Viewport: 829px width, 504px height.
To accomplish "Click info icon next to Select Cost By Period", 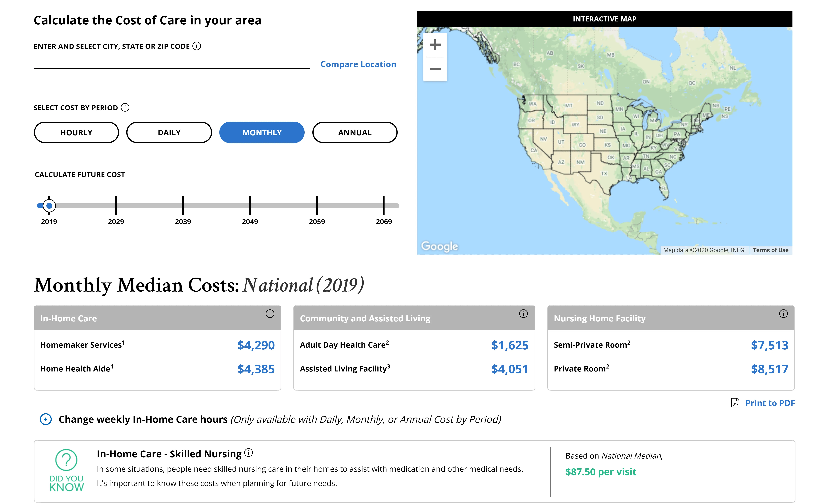I will pyautogui.click(x=125, y=107).
